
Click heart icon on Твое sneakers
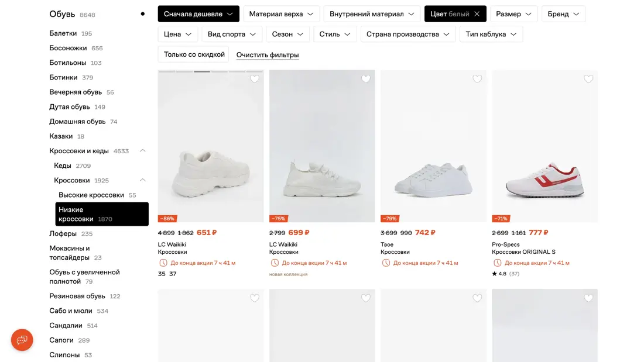coord(477,79)
